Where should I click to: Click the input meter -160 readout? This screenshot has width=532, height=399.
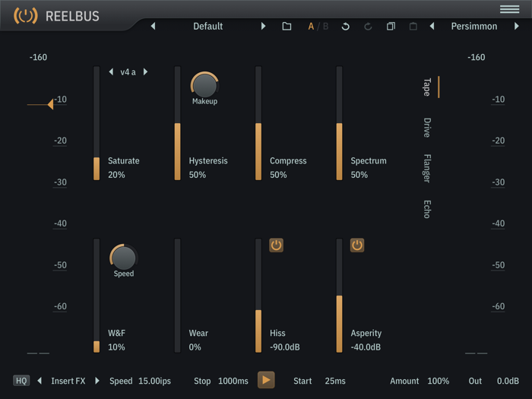coord(38,57)
